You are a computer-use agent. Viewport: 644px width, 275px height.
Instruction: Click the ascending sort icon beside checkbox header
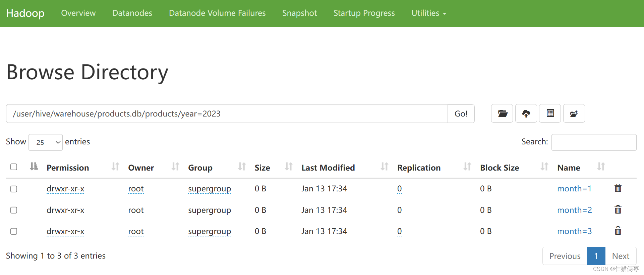pos(34,167)
